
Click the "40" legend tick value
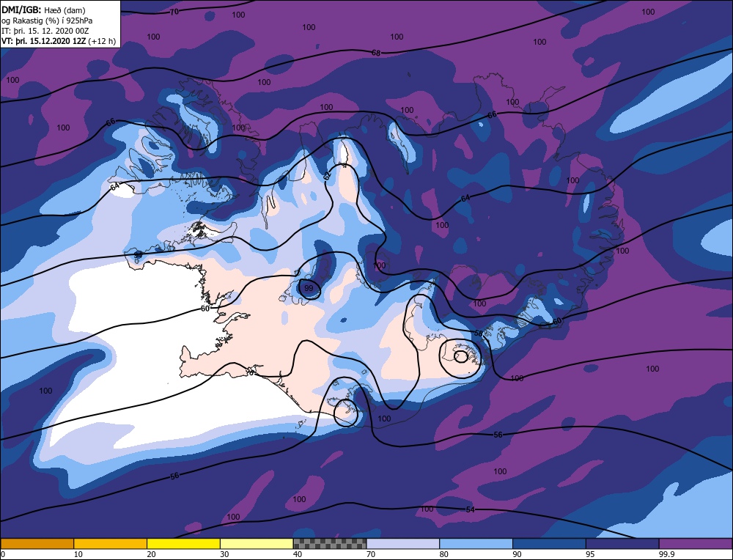point(298,554)
